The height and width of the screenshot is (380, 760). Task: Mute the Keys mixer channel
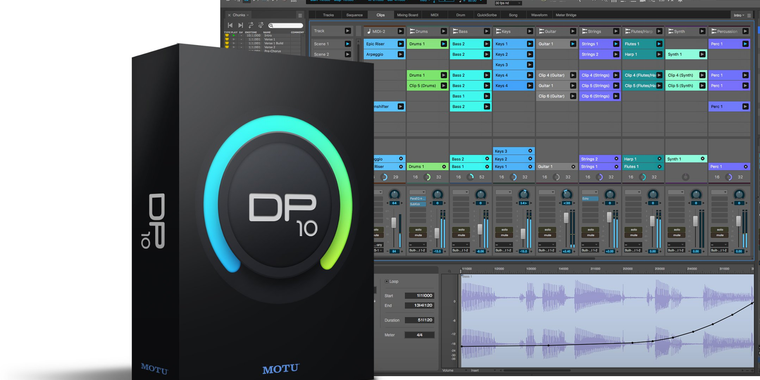504,235
